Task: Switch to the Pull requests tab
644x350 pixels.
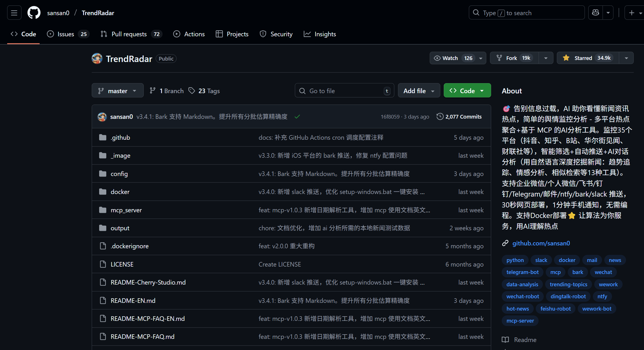Action: coord(129,34)
